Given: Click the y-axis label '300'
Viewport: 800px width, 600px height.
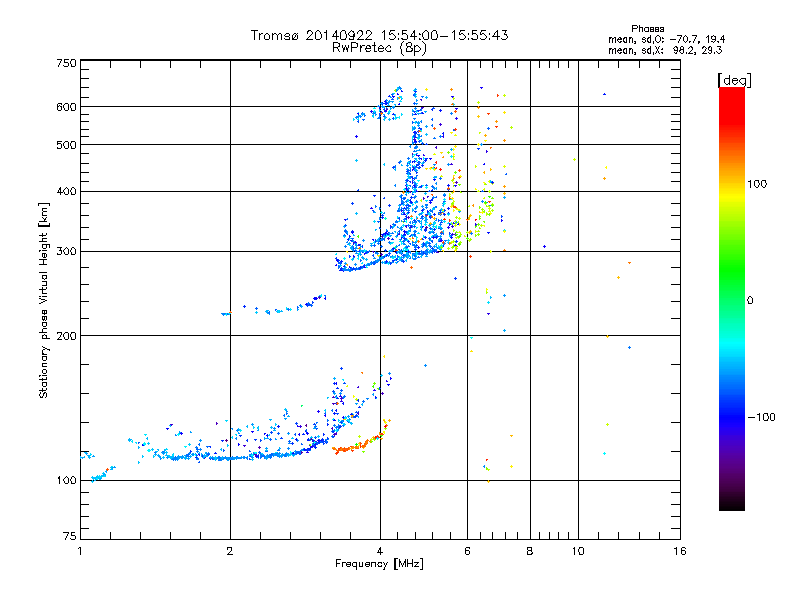Looking at the screenshot, I should (67, 252).
